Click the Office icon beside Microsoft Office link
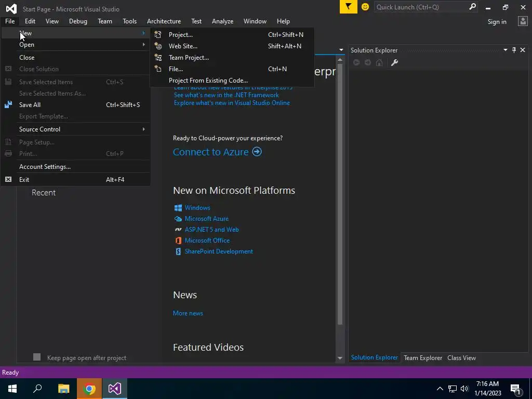This screenshot has width=532, height=399. pos(178,241)
